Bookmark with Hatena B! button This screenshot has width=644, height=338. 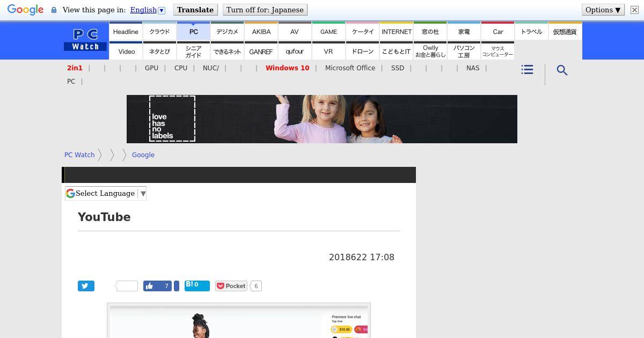point(197,285)
